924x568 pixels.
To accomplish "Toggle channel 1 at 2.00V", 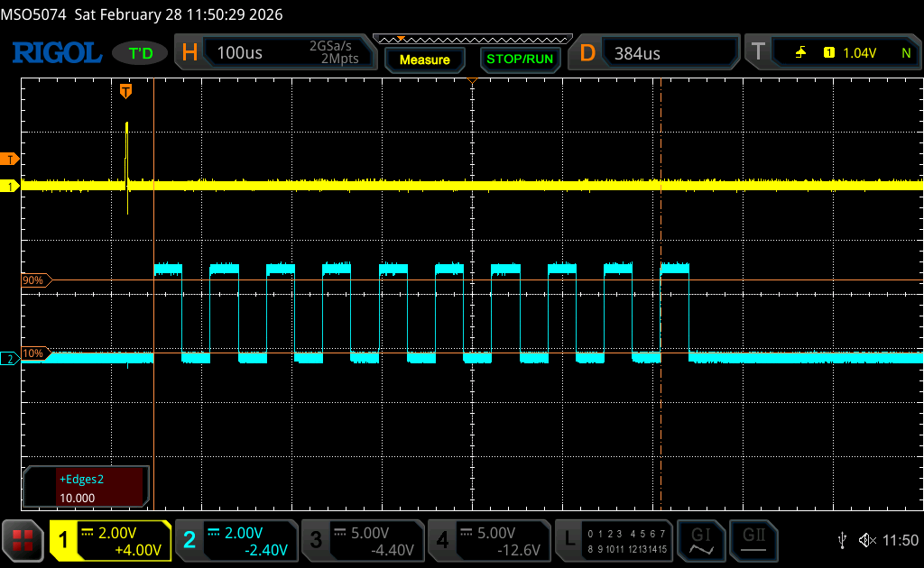I will [x=110, y=540].
